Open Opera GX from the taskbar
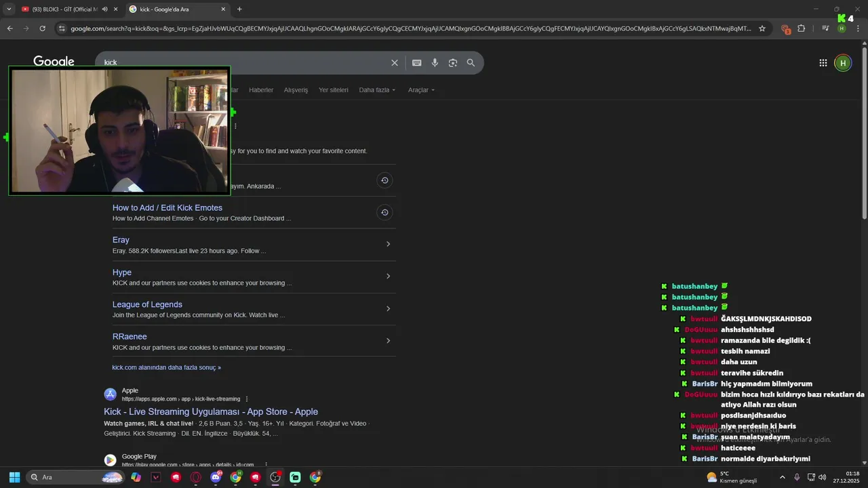The height and width of the screenshot is (488, 868). (x=196, y=477)
